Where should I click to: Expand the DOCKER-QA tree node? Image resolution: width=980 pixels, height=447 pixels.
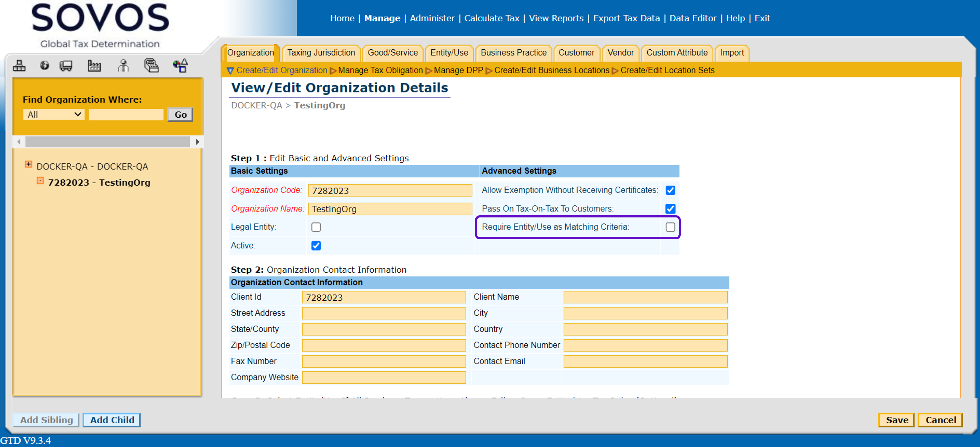pyautogui.click(x=29, y=164)
